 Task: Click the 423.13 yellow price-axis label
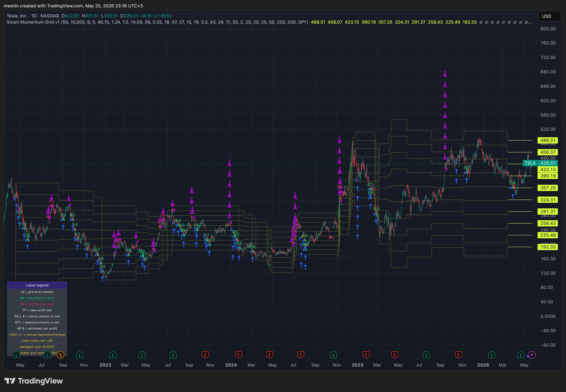(548, 169)
